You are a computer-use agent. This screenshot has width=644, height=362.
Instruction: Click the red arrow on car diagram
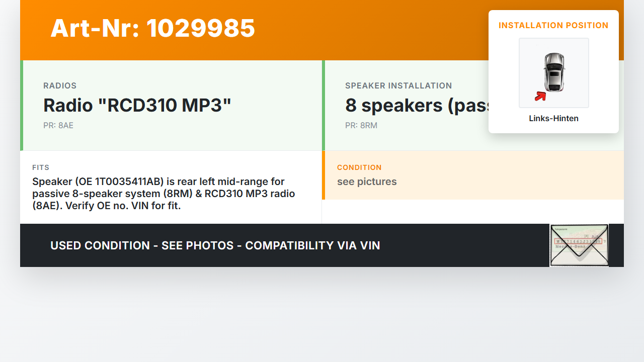pos(540,96)
